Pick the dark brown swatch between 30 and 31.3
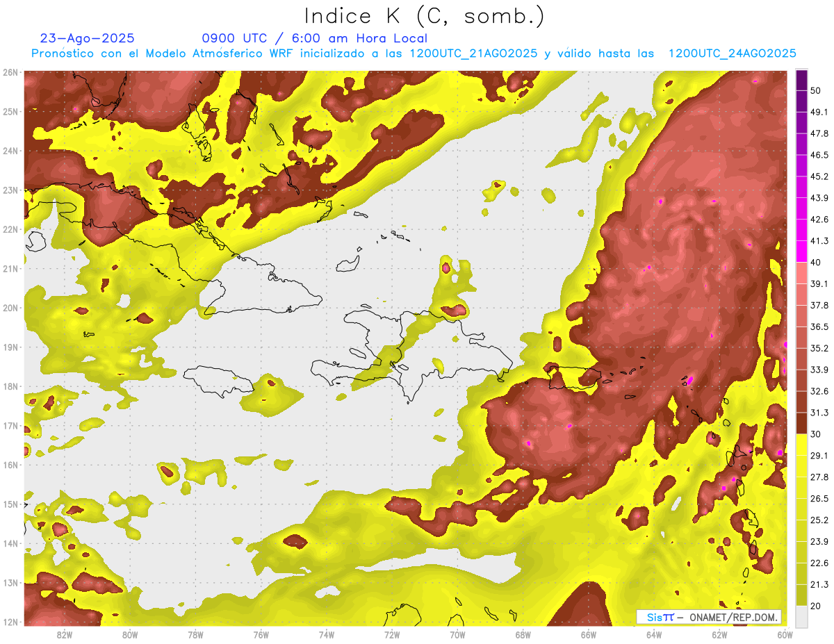Image resolution: width=834 pixels, height=644 pixels. pos(801,424)
